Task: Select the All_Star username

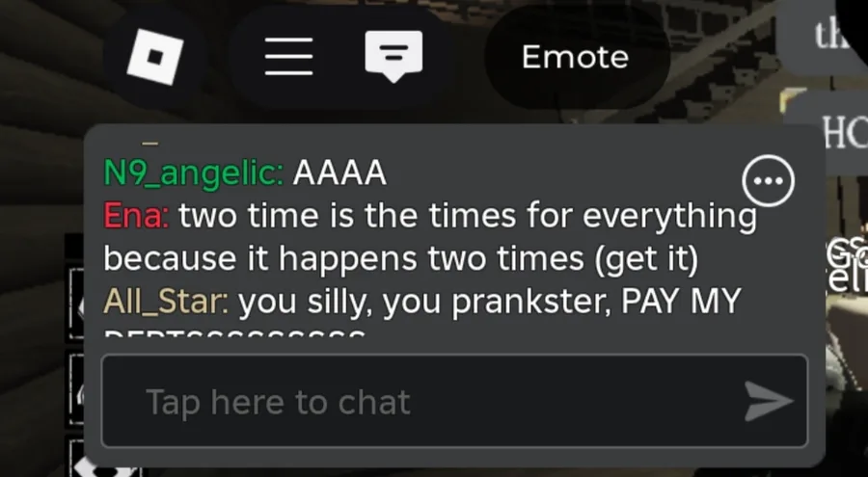Action: click(x=166, y=303)
